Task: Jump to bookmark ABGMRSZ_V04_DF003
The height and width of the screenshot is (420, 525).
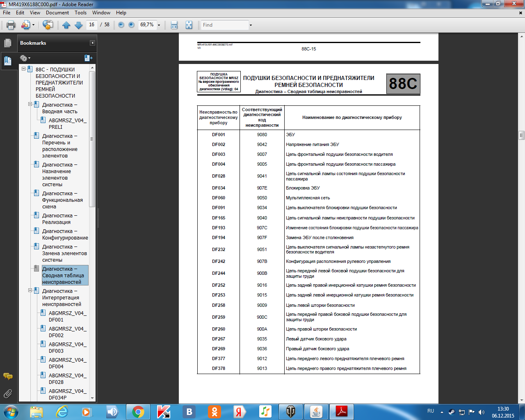Action: pos(68,348)
